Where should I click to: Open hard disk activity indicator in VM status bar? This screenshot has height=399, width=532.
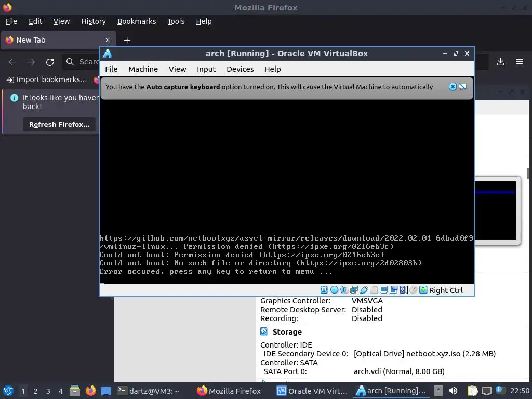pos(324,290)
